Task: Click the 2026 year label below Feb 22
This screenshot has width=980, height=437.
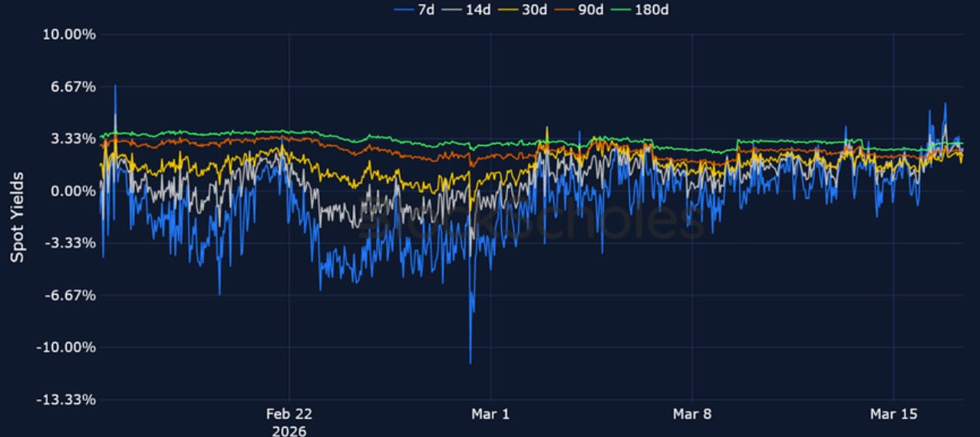Action: point(289,430)
